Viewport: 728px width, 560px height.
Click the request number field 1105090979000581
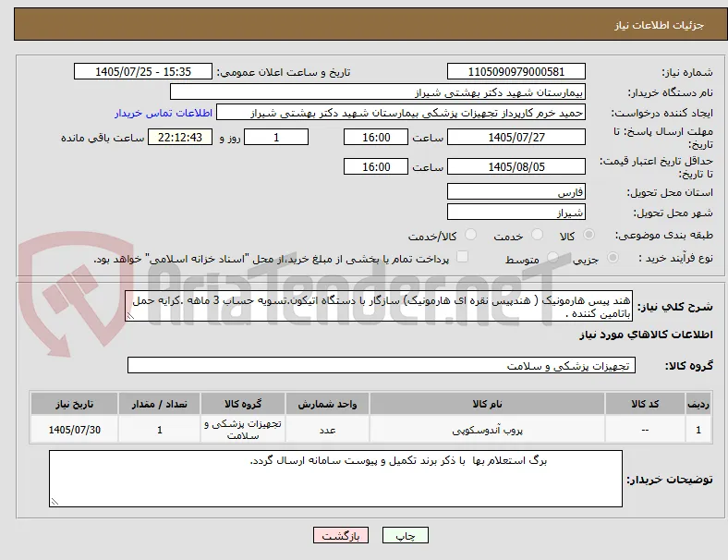[516, 71]
